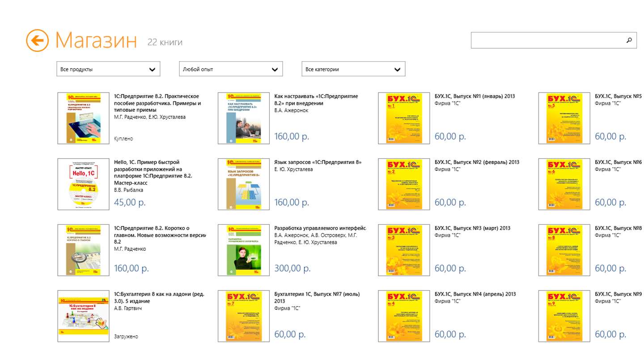Click the 300,00 р. price
This screenshot has height=362, width=644.
[292, 268]
